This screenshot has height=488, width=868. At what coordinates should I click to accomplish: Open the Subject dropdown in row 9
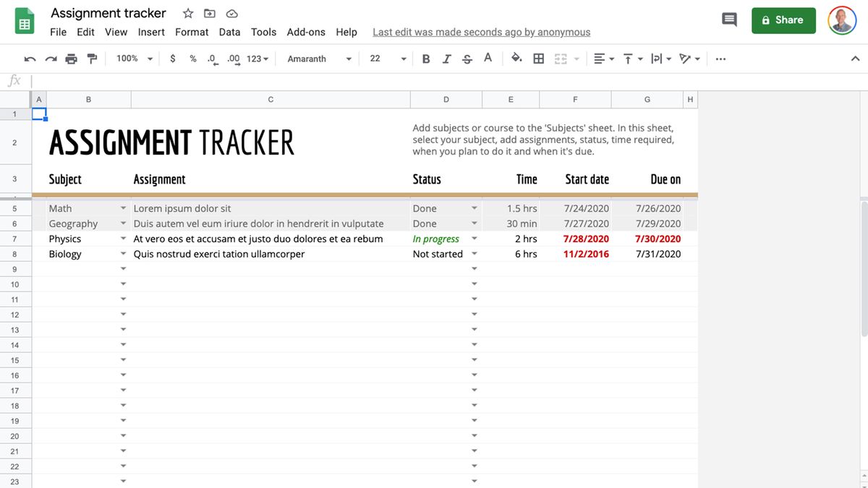(123, 268)
